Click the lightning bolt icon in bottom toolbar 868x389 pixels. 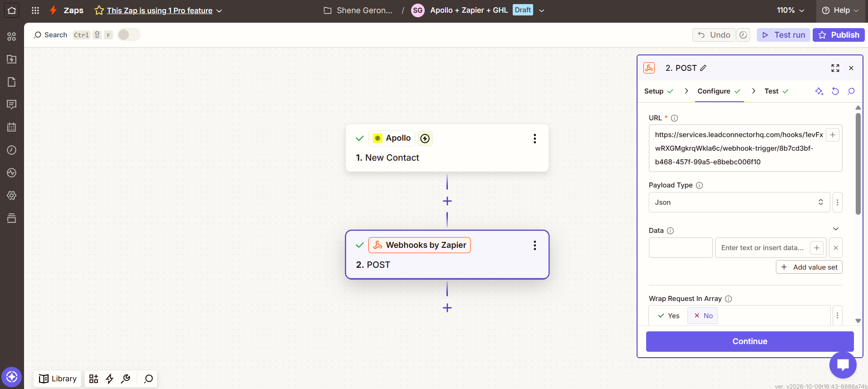point(109,379)
